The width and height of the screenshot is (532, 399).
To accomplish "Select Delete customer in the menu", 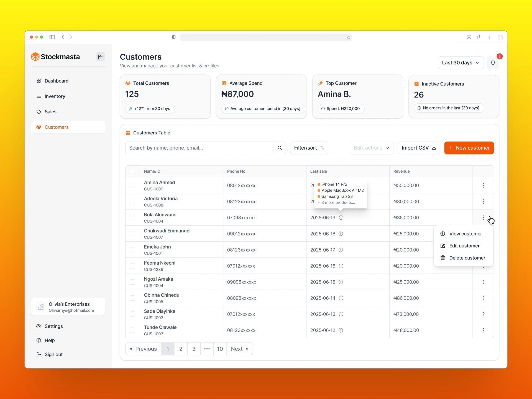I will click(x=467, y=258).
